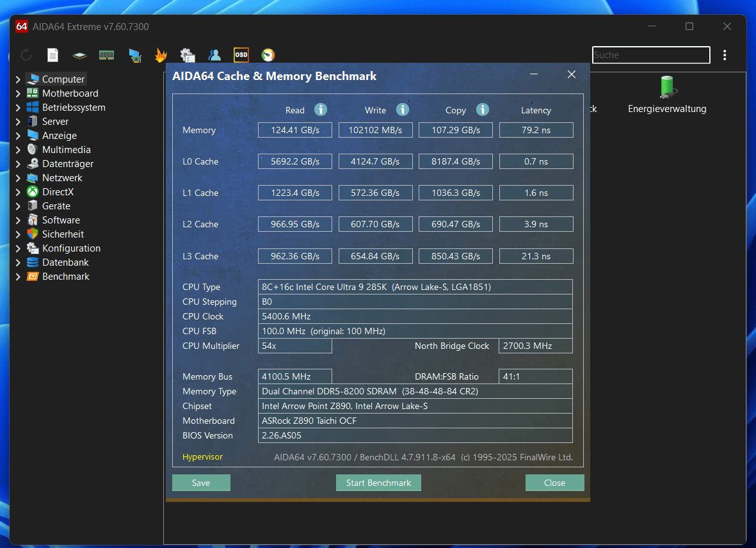Image resolution: width=756 pixels, height=548 pixels.
Task: Click the CPU chip toolbar icon
Action: [x=79, y=56]
